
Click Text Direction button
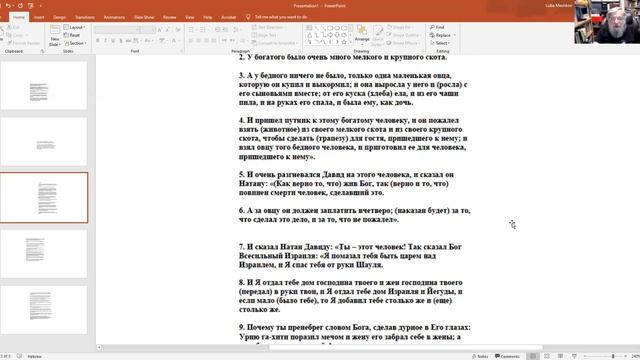pos(269,27)
